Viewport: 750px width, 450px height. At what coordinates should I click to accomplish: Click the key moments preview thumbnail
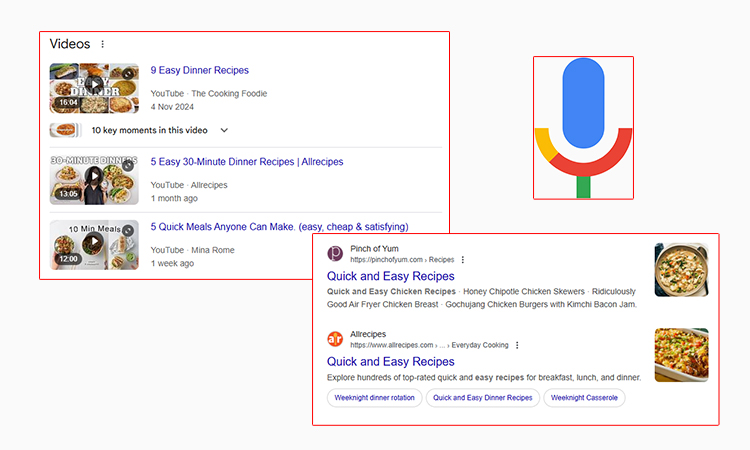[x=66, y=130]
